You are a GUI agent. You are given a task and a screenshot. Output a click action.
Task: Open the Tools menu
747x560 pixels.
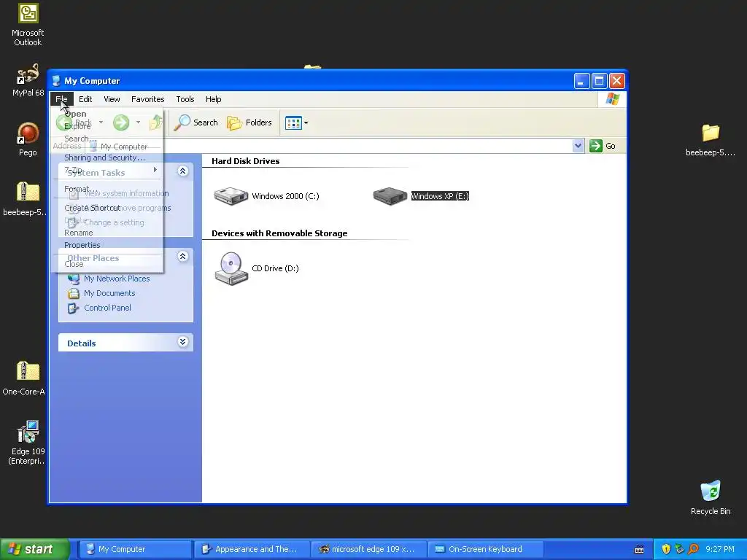pos(185,99)
